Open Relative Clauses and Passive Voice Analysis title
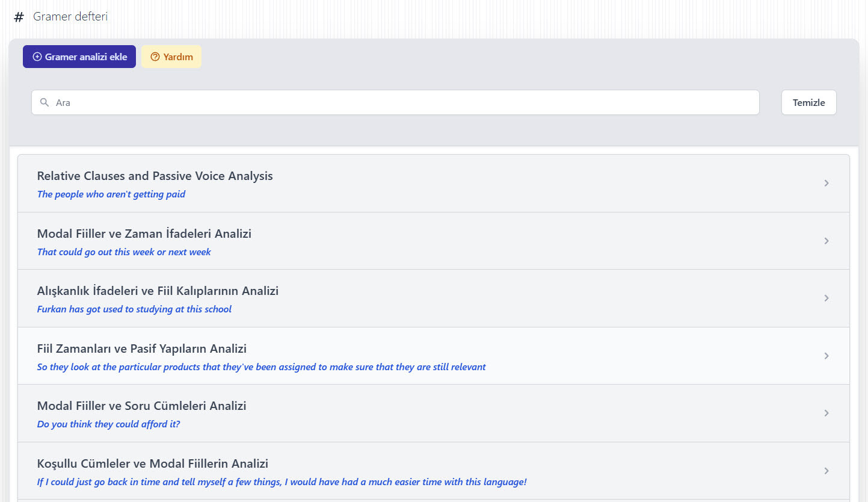The height and width of the screenshot is (502, 868). click(155, 176)
